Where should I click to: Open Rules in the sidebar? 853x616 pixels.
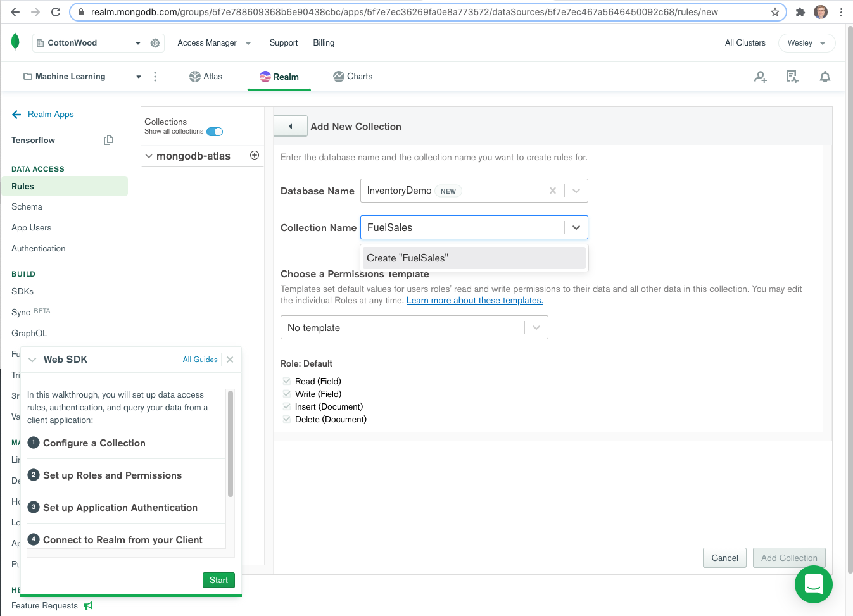(64, 186)
